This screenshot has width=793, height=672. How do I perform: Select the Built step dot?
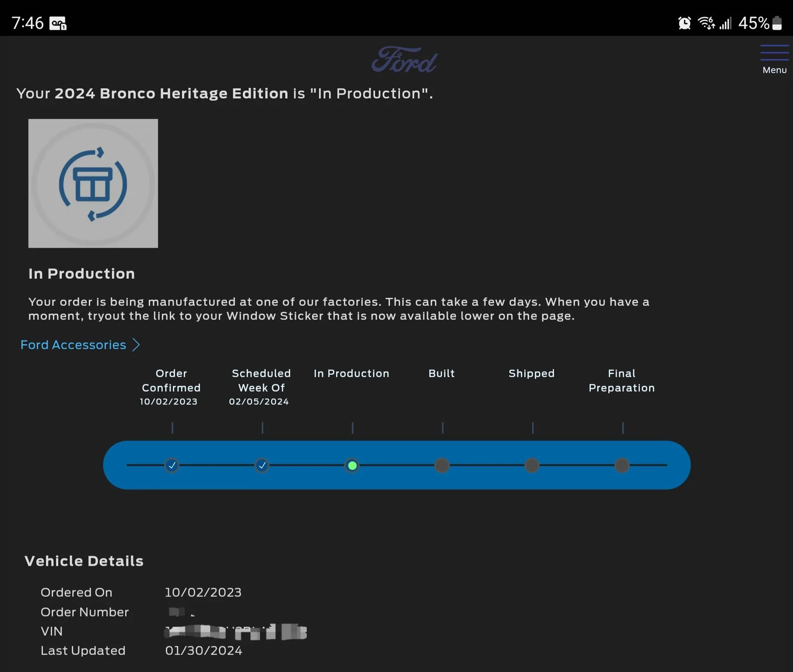coord(442,465)
